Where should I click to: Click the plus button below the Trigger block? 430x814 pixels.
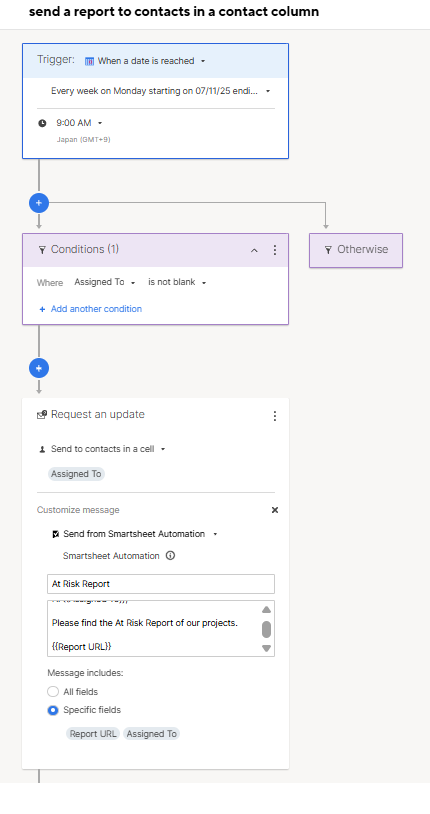pos(39,203)
